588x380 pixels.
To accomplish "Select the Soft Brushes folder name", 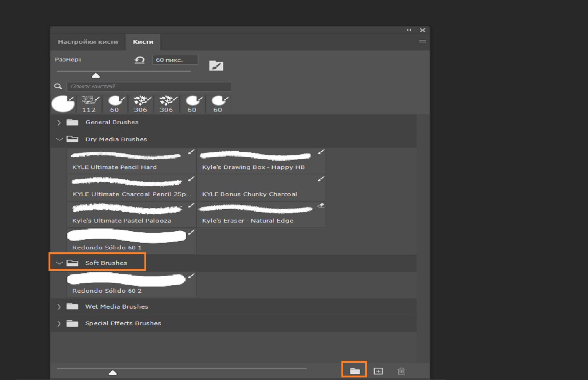I will click(x=106, y=263).
